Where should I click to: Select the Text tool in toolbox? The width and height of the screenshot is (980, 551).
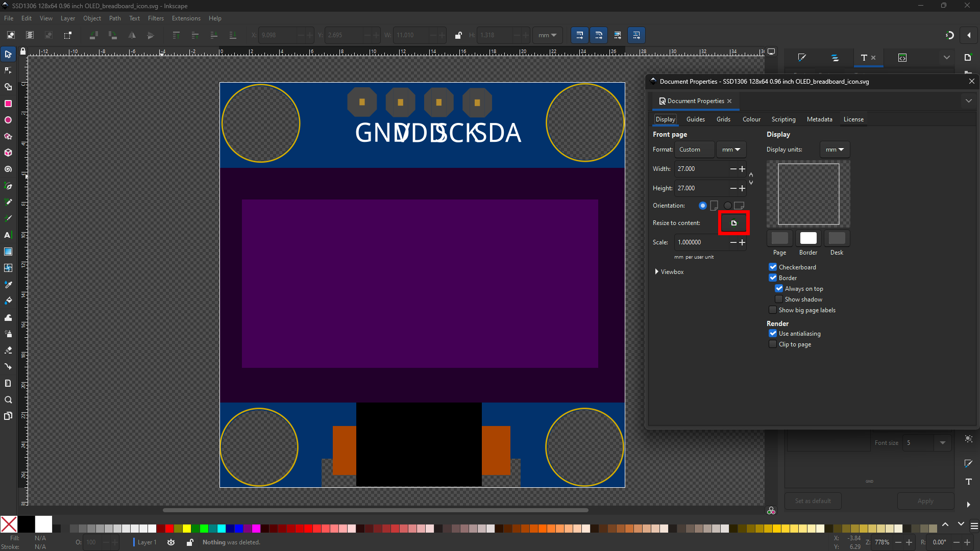tap(8, 235)
